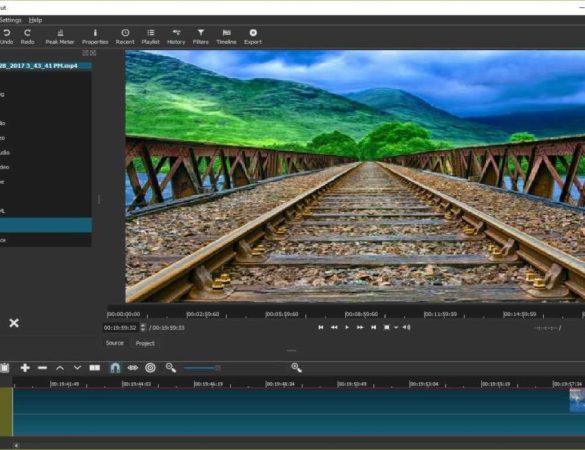The width and height of the screenshot is (585, 450).
Task: Click the Rewind playback button
Action: click(x=334, y=327)
